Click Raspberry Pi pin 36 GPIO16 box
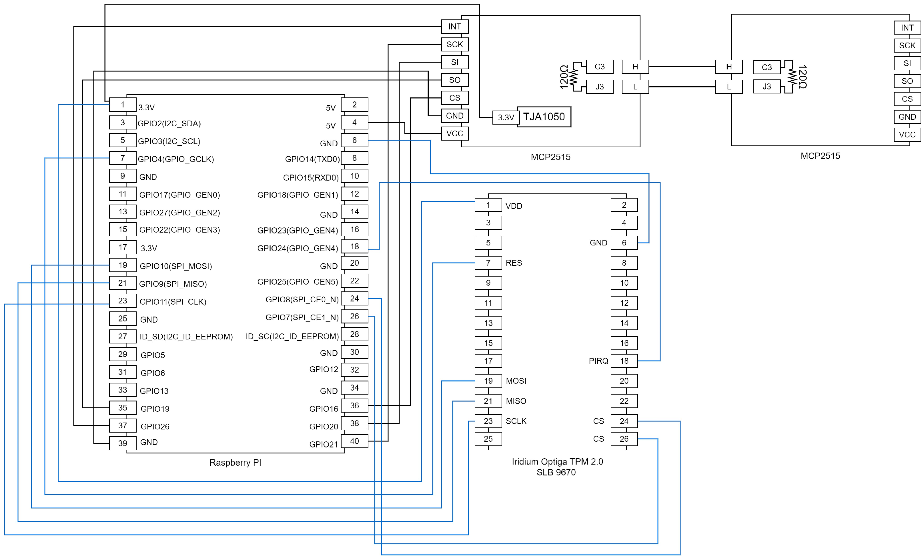Screen dimensions: 924x560 pyautogui.click(x=354, y=405)
